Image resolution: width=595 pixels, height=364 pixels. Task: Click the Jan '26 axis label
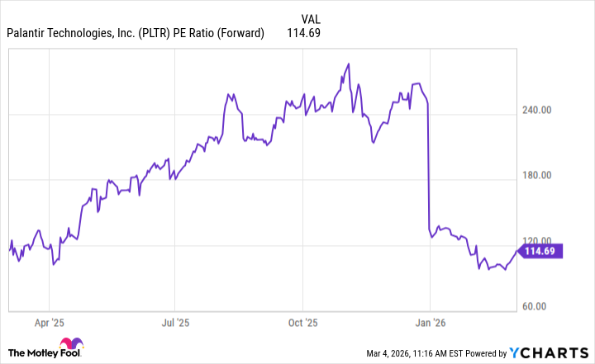click(430, 322)
